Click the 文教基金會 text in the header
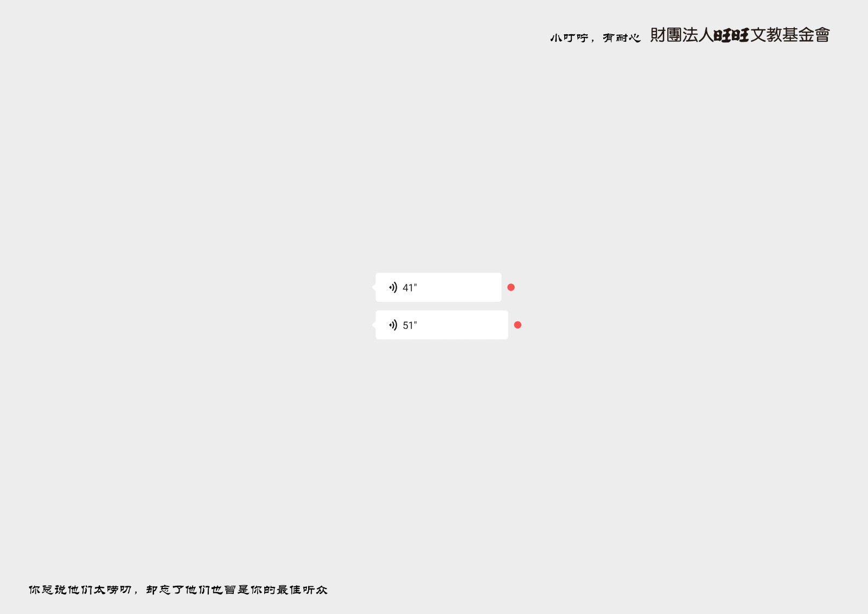The image size is (868, 614). point(790,35)
